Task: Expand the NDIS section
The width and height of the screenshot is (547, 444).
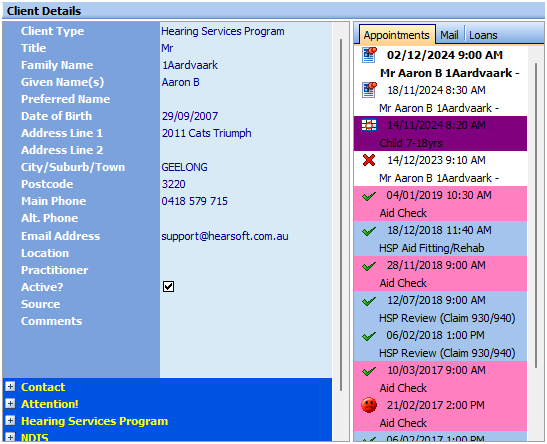Action: (10, 437)
